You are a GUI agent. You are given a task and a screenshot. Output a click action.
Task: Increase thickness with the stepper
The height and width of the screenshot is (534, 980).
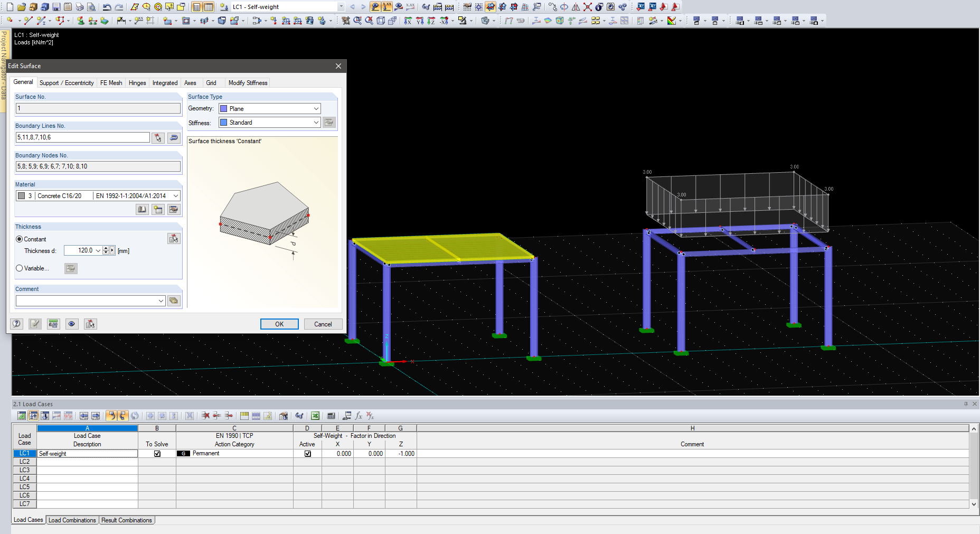[106, 248]
